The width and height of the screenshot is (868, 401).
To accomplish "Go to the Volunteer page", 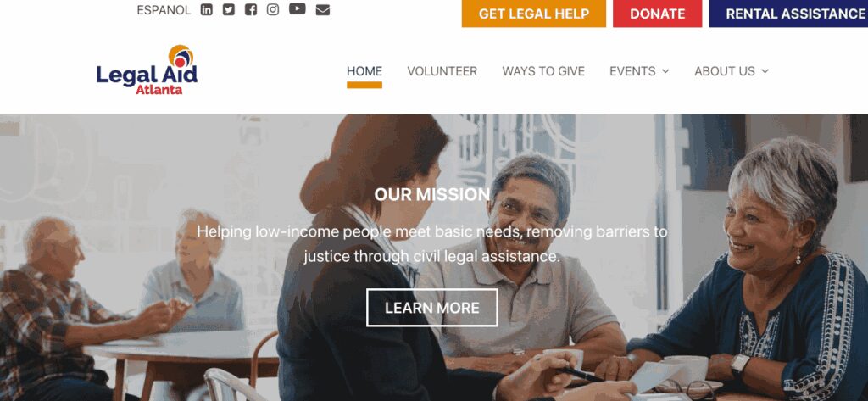I will (x=442, y=71).
